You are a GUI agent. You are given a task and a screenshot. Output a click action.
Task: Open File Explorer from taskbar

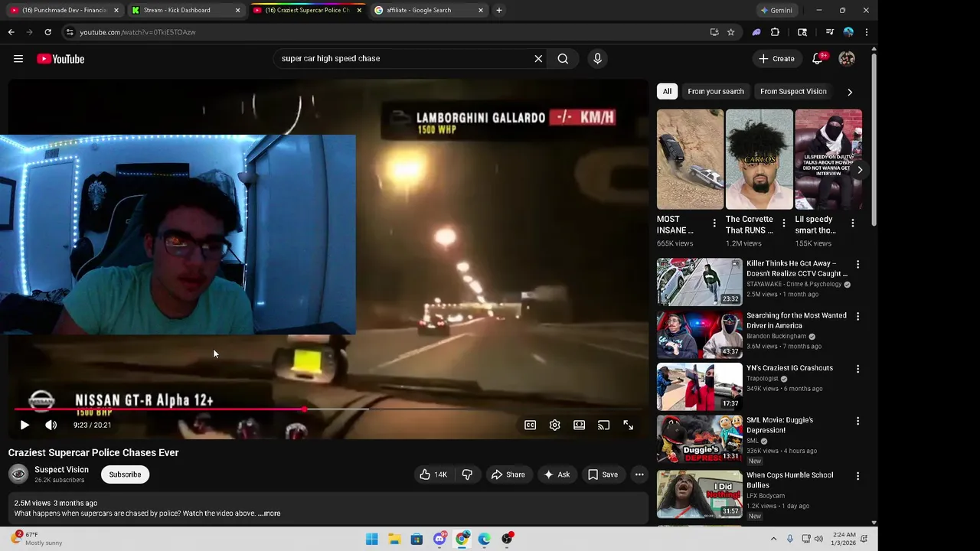(394, 539)
